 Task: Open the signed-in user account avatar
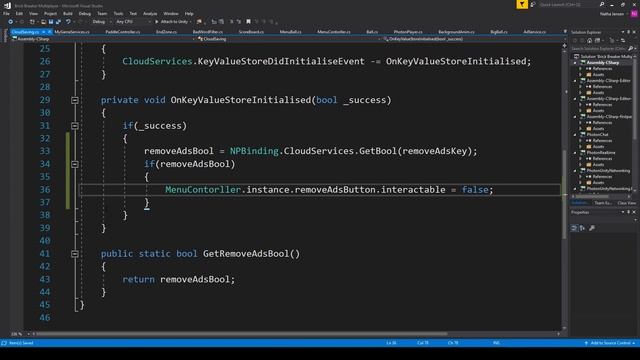point(634,14)
